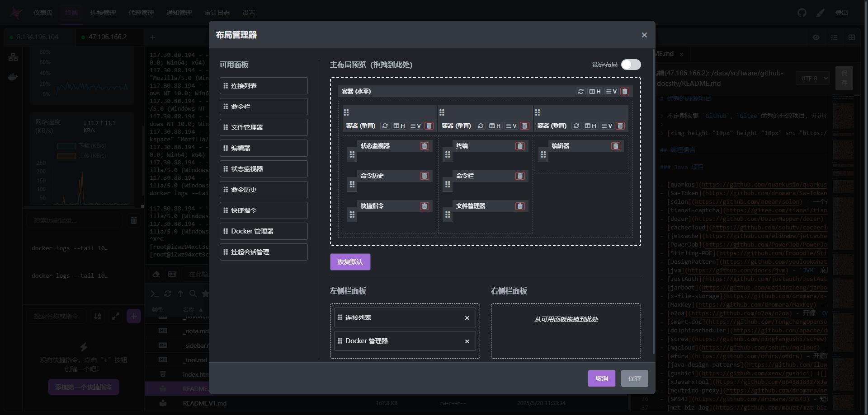
Task: Click the 恢复默认 button
Action: (350, 262)
